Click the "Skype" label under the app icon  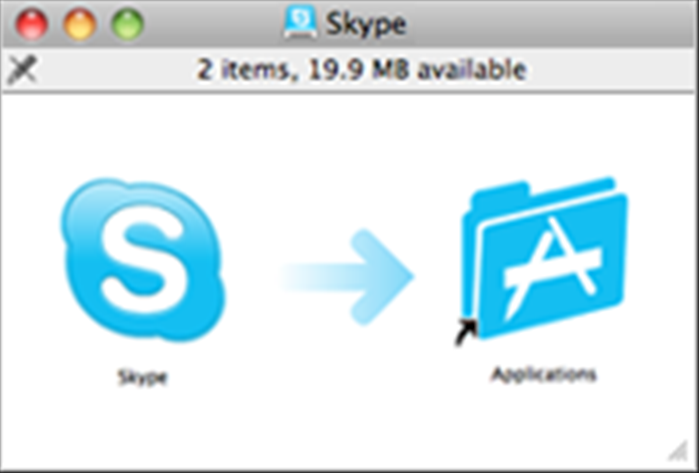click(x=142, y=377)
